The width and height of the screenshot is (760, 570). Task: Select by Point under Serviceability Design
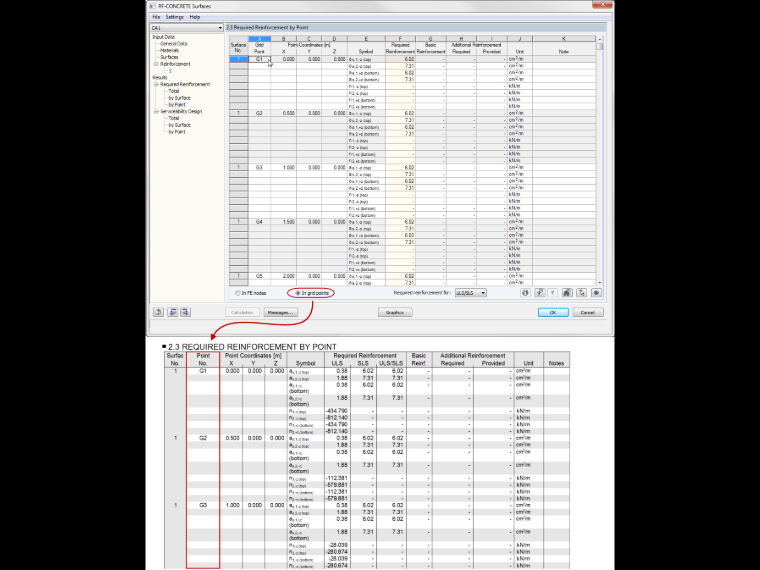pos(177,132)
